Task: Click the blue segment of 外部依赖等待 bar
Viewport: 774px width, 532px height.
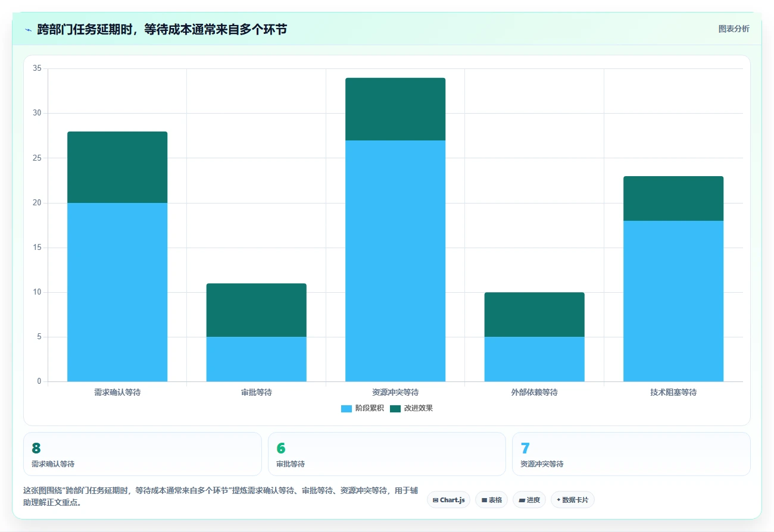Action: pos(534,359)
